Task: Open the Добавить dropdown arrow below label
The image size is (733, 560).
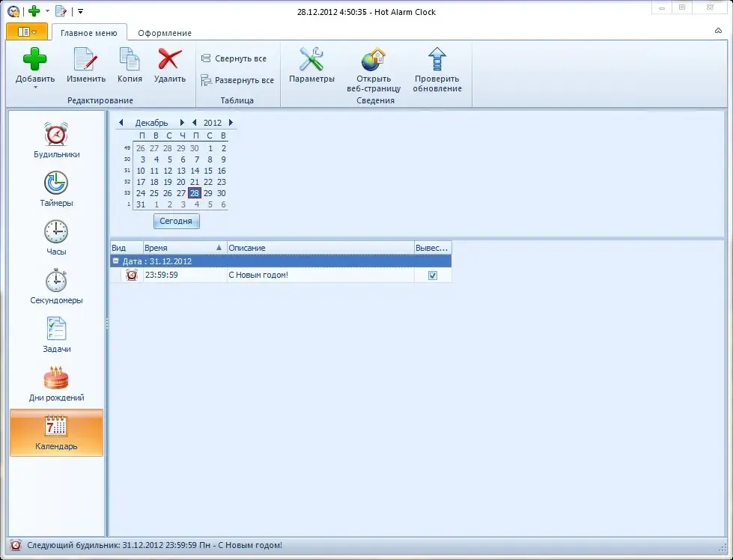Action: (35, 88)
